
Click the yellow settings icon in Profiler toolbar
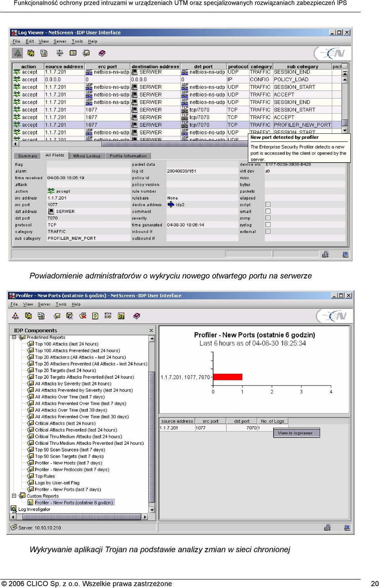point(121,316)
